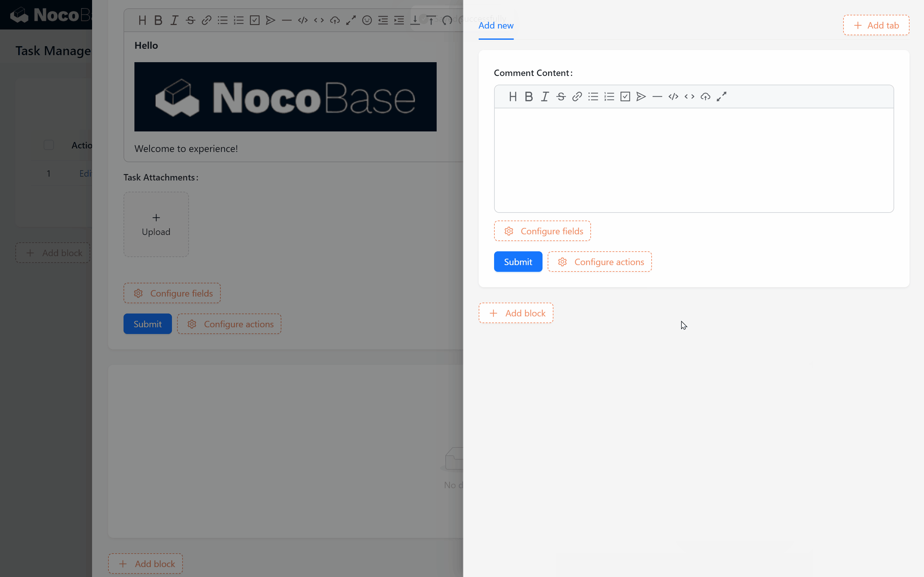The width and height of the screenshot is (924, 577).
Task: Toggle Italic in Comment Content editor toolbar
Action: click(545, 96)
